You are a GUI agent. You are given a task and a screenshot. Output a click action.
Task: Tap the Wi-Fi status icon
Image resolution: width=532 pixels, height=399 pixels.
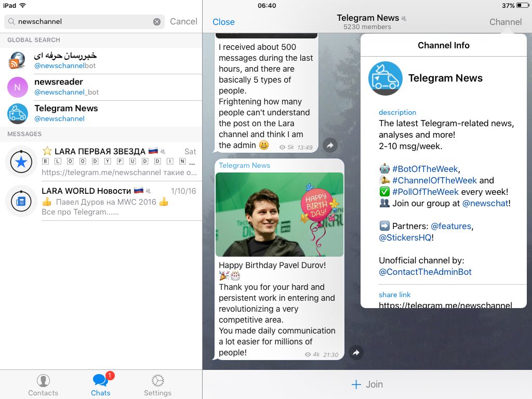click(23, 5)
